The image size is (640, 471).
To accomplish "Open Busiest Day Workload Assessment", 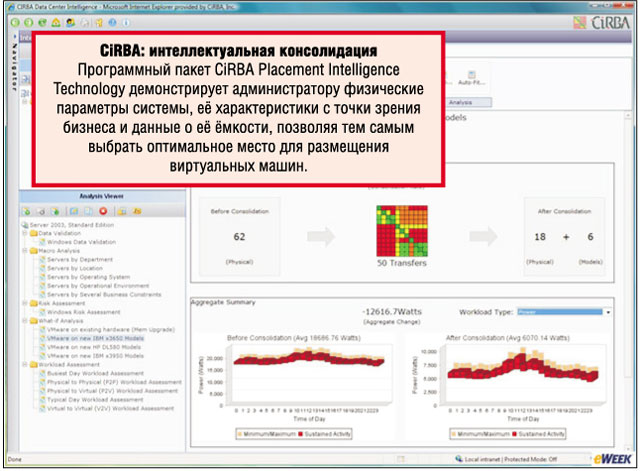I will [x=96, y=373].
